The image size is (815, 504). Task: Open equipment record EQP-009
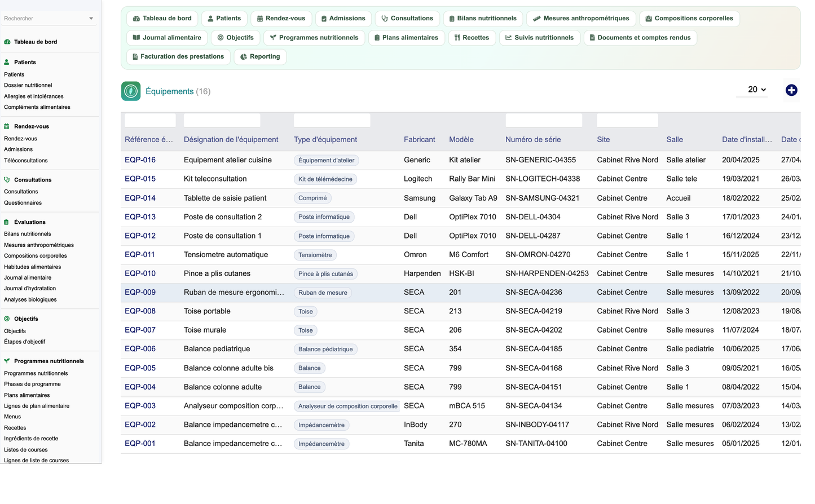140,293
